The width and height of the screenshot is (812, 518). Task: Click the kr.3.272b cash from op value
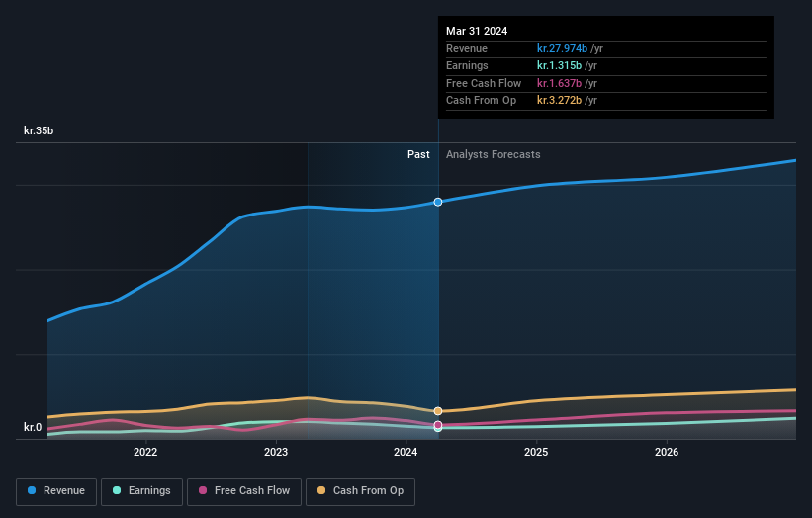pos(559,101)
